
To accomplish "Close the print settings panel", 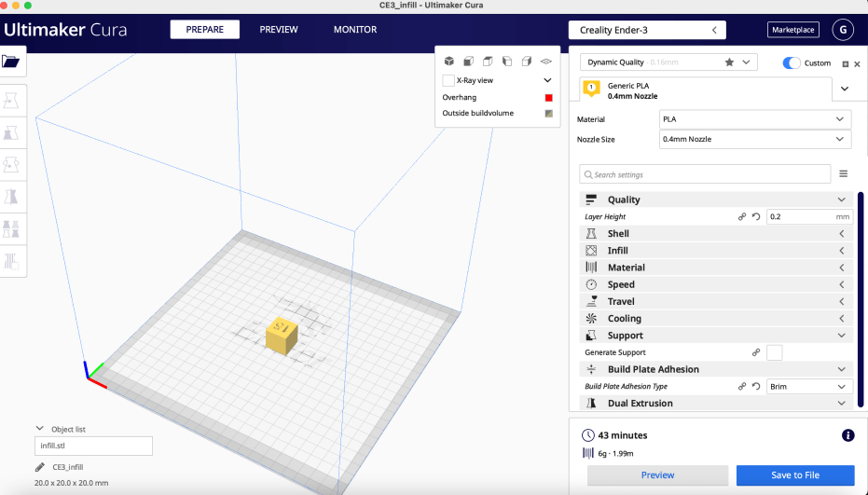I will (857, 64).
